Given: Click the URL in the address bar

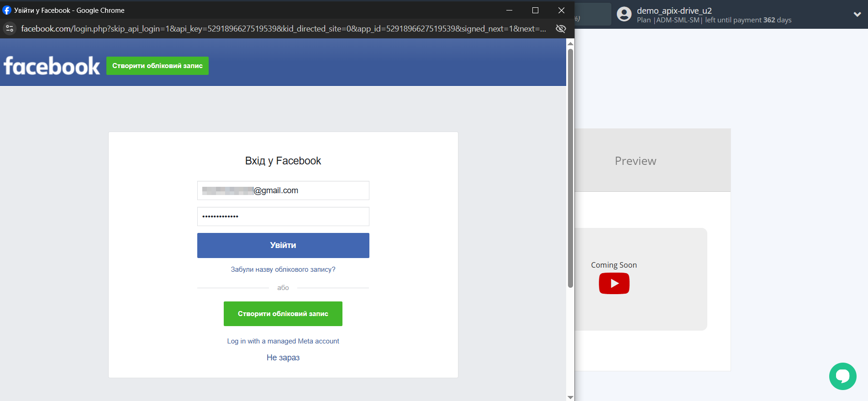Looking at the screenshot, I should (x=283, y=28).
